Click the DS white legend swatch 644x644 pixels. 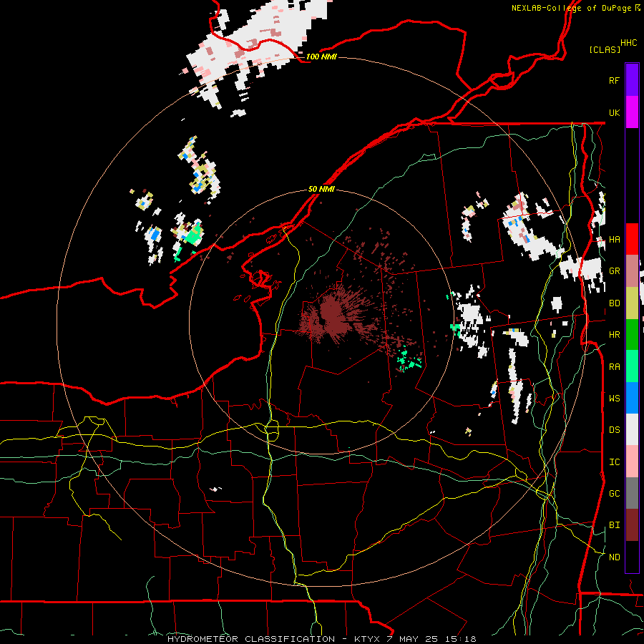[x=632, y=429]
